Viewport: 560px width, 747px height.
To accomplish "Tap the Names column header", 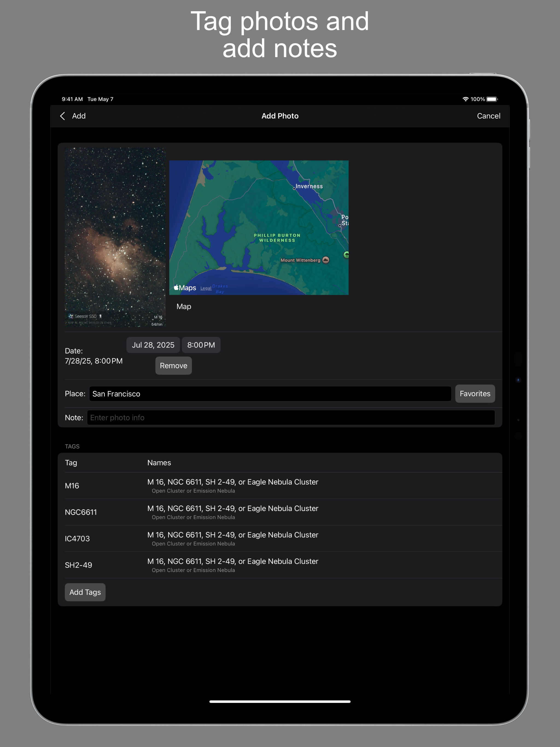I will pyautogui.click(x=159, y=463).
